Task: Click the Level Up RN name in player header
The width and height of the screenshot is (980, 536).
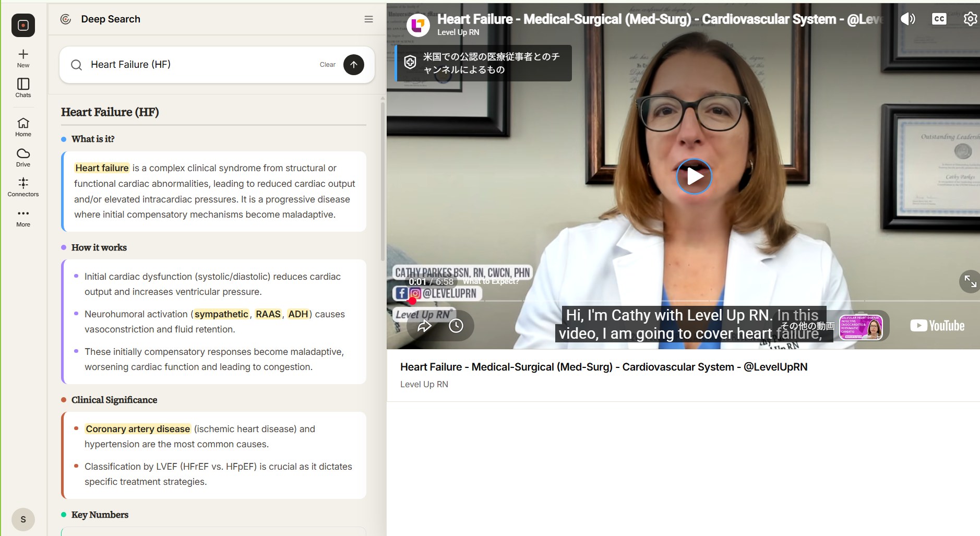Action: point(458,32)
